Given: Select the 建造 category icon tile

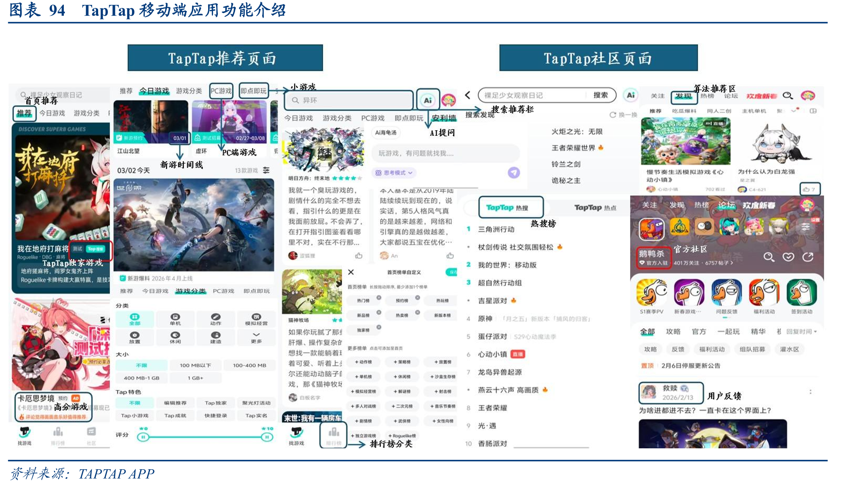Looking at the screenshot, I should (x=216, y=337).
